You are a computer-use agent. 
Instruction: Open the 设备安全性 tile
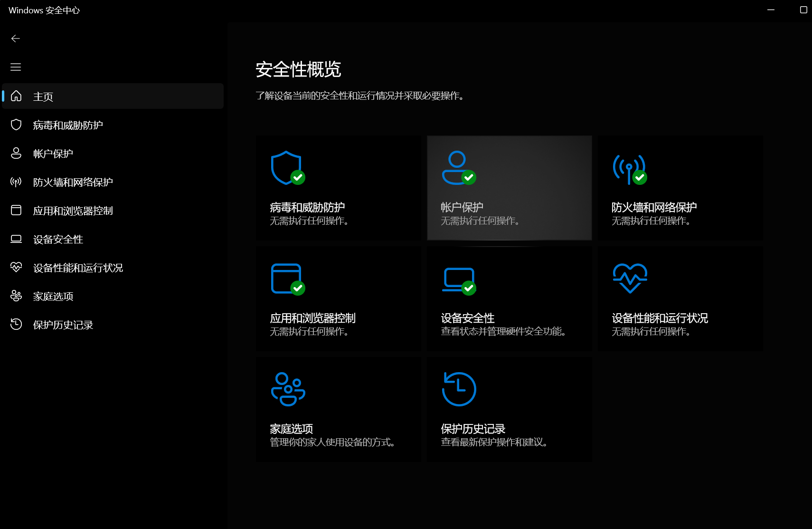coord(509,298)
